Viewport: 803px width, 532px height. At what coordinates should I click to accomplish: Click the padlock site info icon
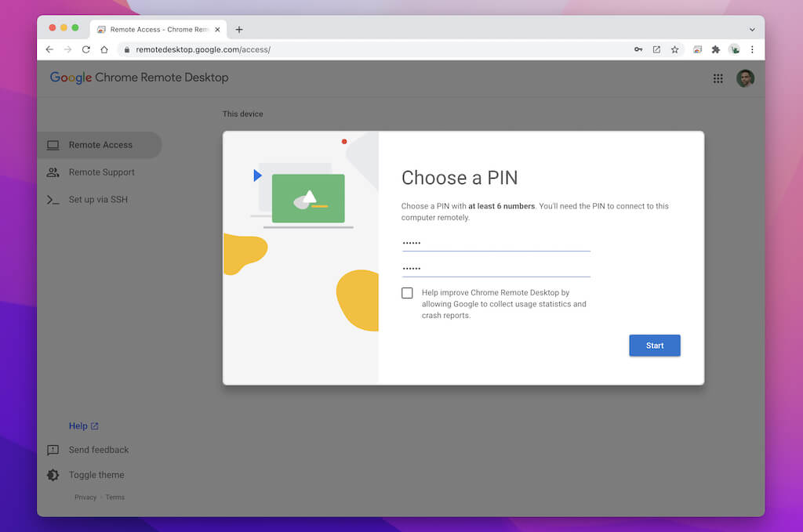127,49
